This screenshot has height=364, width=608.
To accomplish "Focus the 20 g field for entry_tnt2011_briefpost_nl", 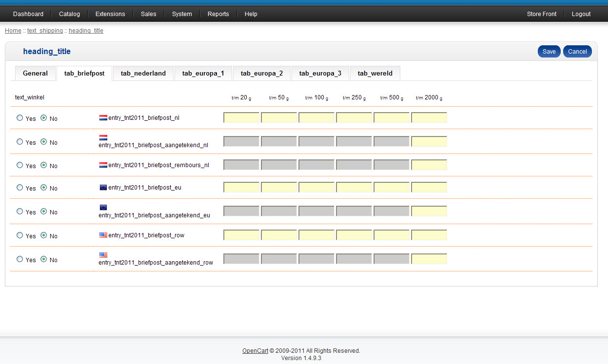I will (241, 117).
